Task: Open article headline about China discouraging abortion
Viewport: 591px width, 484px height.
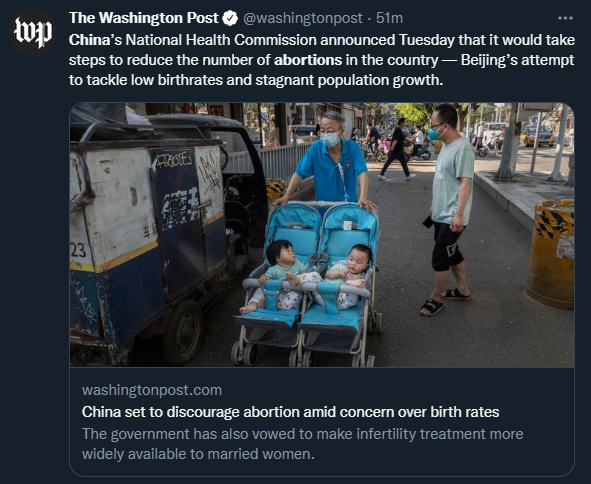Action: click(x=290, y=412)
